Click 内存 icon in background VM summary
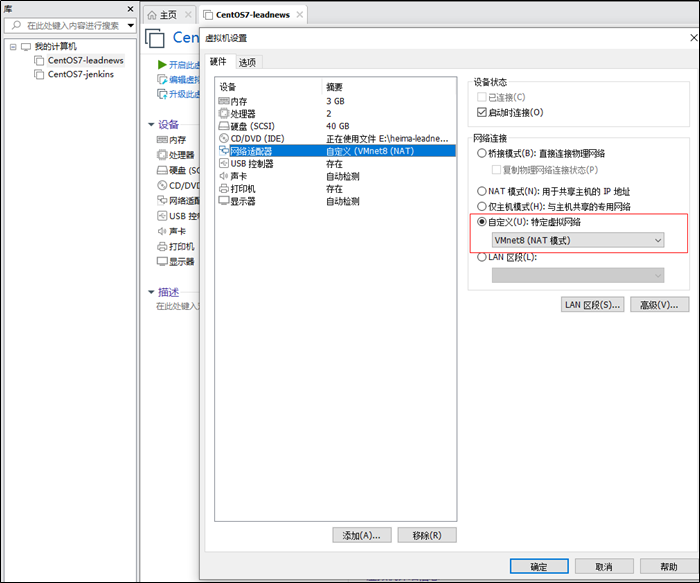700x583 pixels. [162, 140]
